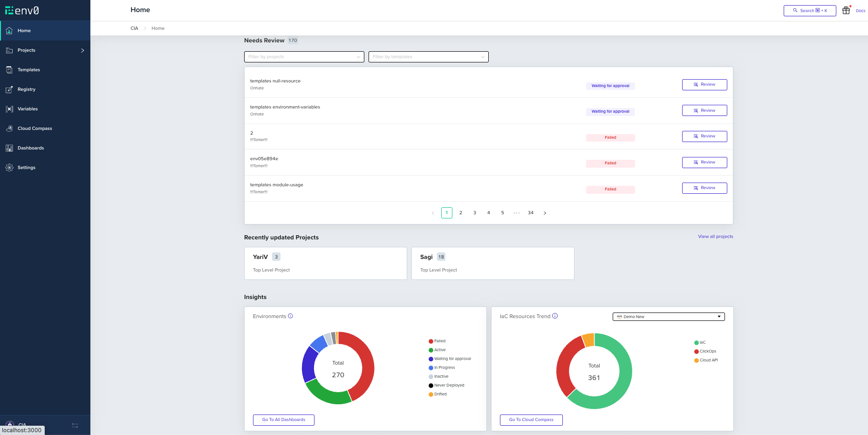Expand the Projects sidebar menu chevron
868x435 pixels.
click(82, 50)
